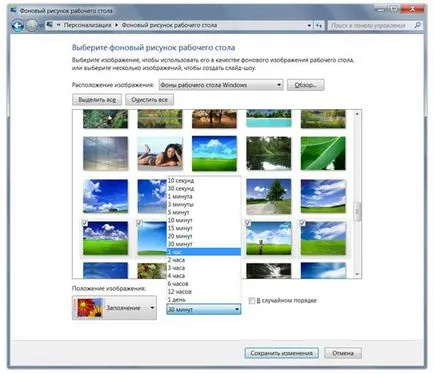
Task: Uncheck the checked fluffy-clouds green field wallpaper checkbox
Action: coord(85,222)
